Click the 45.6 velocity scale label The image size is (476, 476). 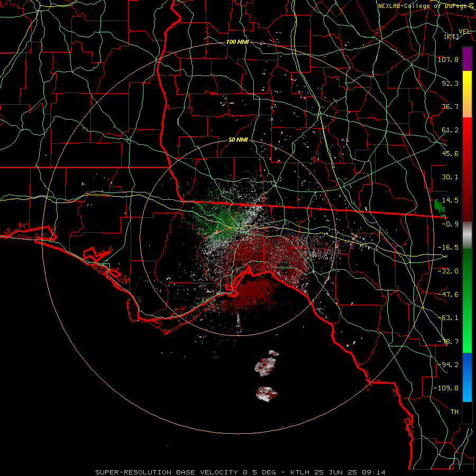pyautogui.click(x=450, y=153)
